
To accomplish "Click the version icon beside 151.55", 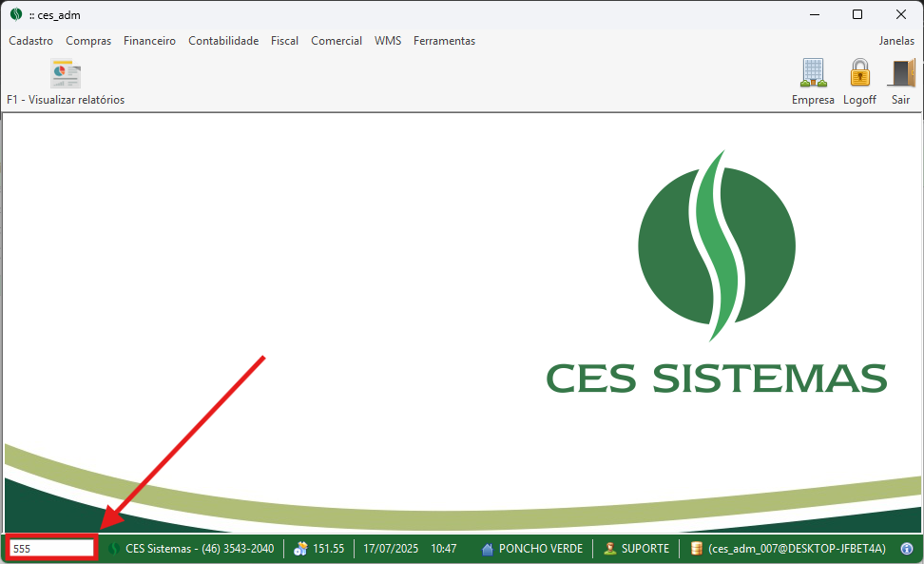I will 300,549.
